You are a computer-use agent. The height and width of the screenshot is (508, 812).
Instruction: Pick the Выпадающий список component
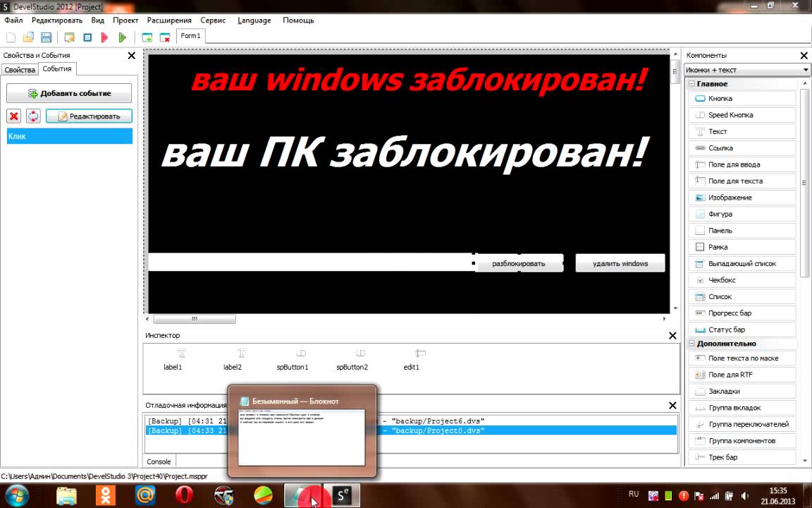click(x=742, y=264)
